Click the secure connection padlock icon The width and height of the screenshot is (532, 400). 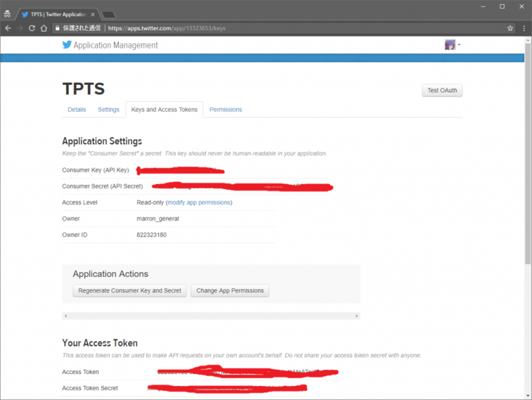click(x=57, y=28)
